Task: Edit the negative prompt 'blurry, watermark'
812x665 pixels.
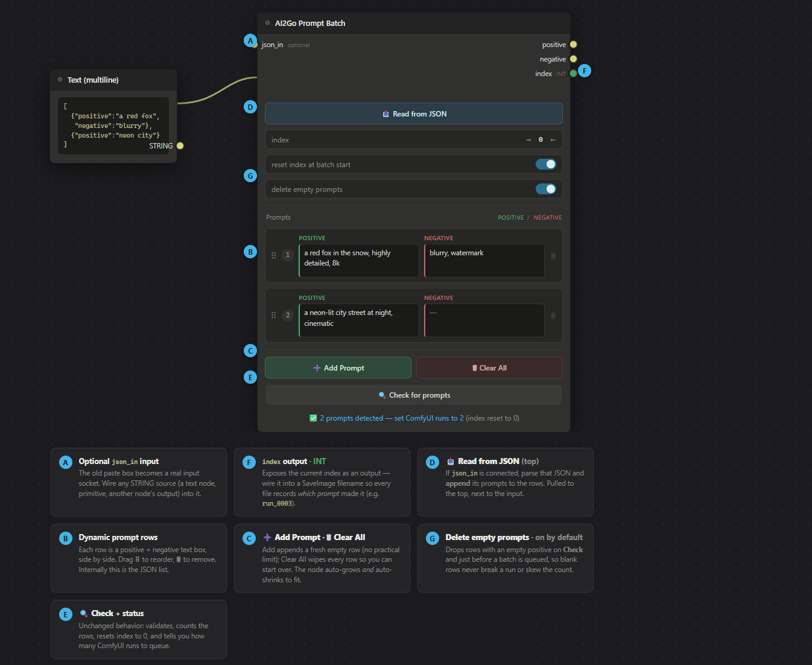Action: [x=484, y=261]
